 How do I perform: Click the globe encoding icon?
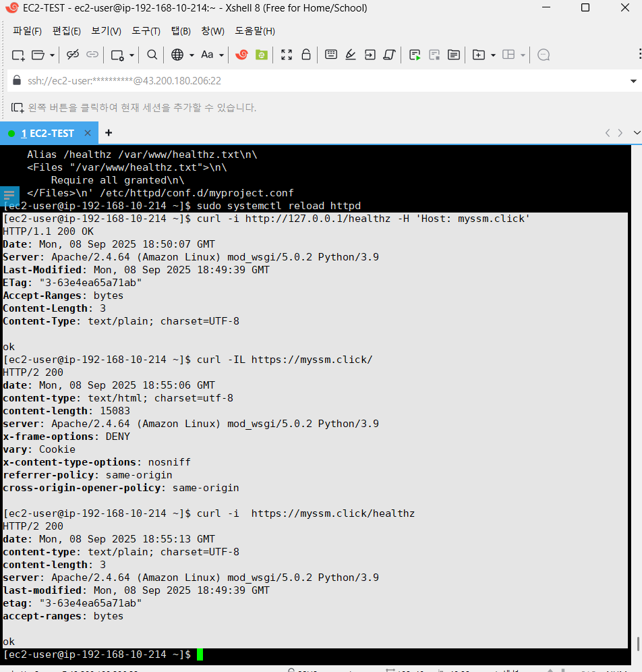pyautogui.click(x=177, y=55)
